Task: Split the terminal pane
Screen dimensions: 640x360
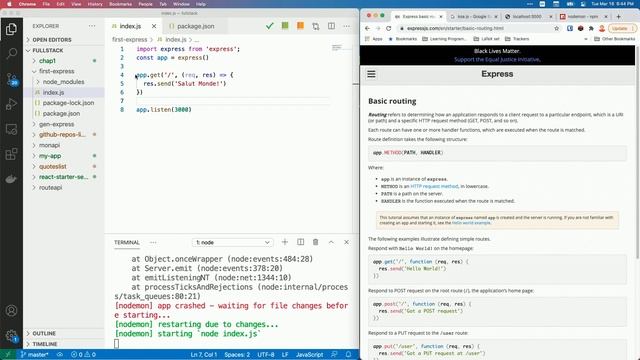Action: click(x=300, y=242)
